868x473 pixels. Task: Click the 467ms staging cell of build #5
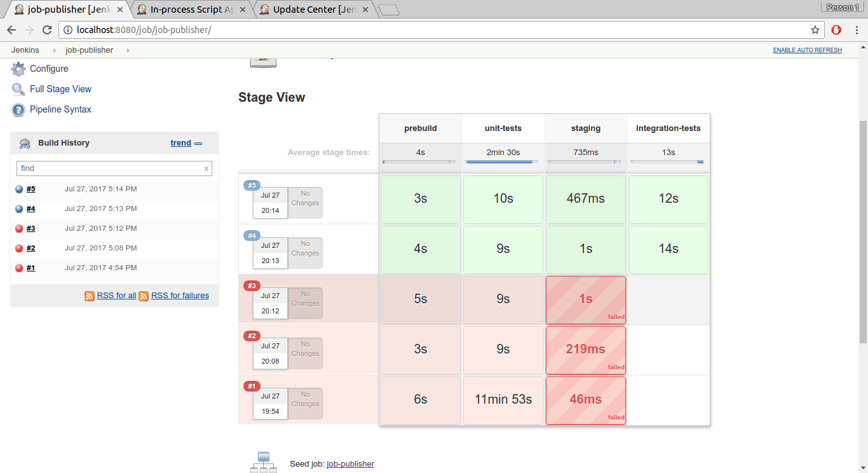586,198
